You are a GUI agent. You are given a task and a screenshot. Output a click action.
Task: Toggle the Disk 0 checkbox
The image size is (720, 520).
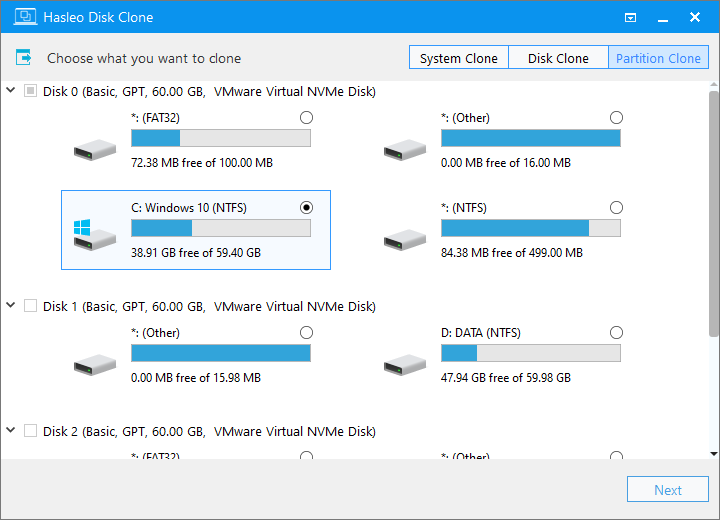click(30, 91)
